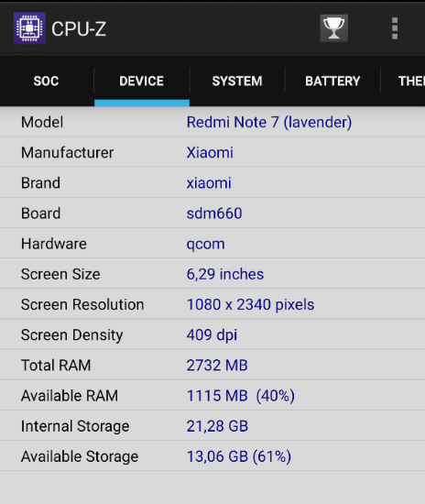This screenshot has width=425, height=504.
Task: Select the Model row Redmi Note 7
Action: pos(212,122)
